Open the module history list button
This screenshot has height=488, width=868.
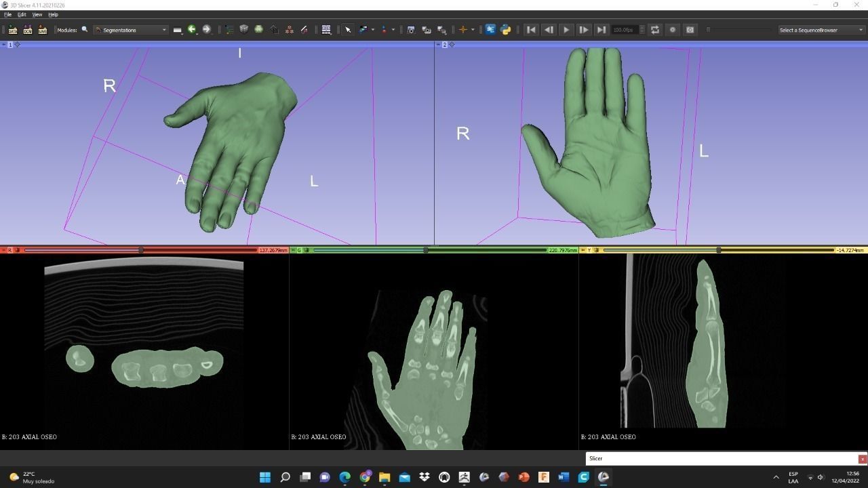tap(178, 30)
